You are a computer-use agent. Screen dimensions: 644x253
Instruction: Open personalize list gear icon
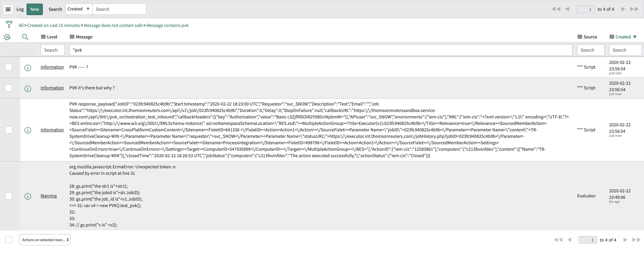click(x=7, y=37)
